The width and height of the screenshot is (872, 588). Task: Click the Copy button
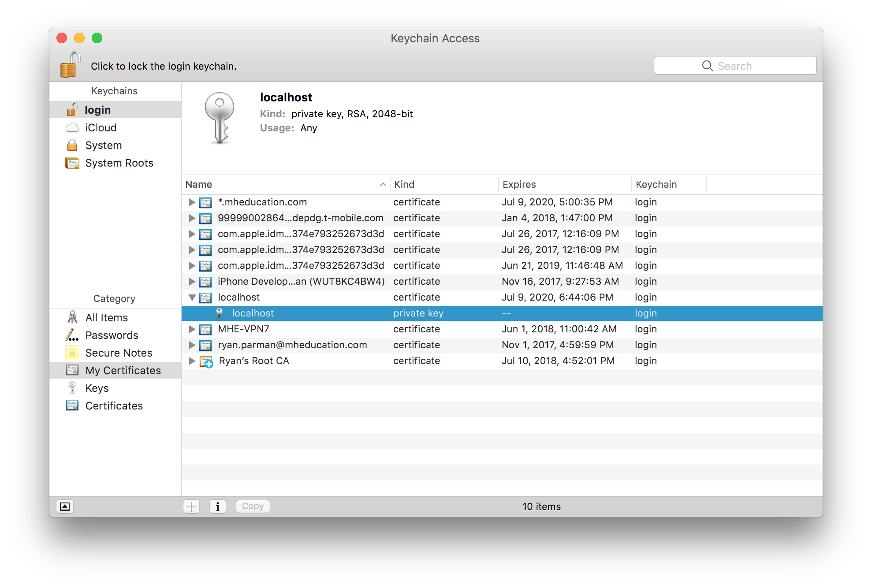[253, 506]
